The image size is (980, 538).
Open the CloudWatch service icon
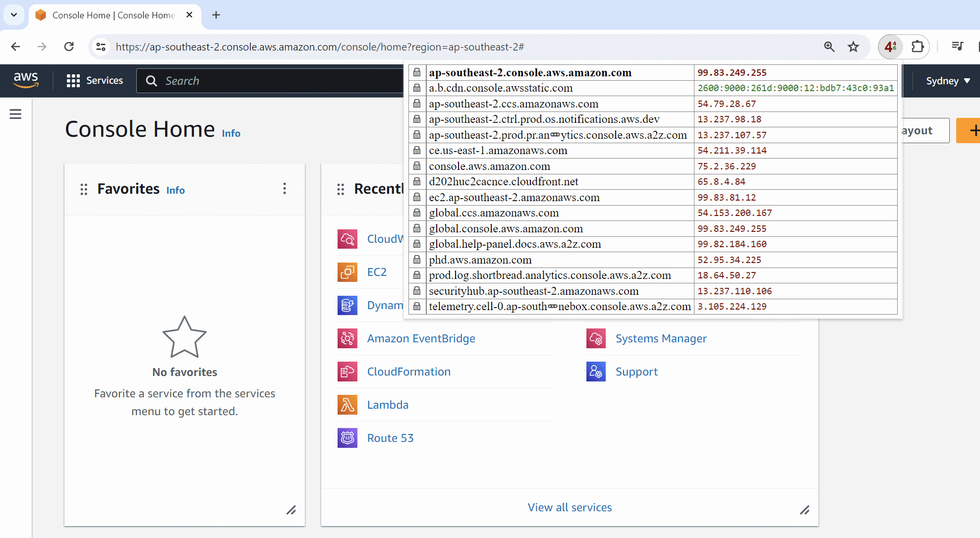(x=347, y=239)
